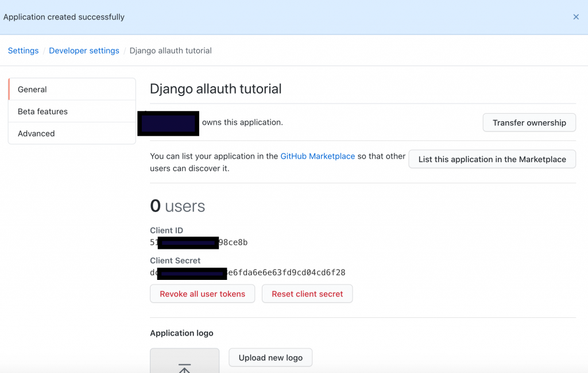Click the client secret value ending cd6f28
588x373 pixels.
[x=247, y=272]
